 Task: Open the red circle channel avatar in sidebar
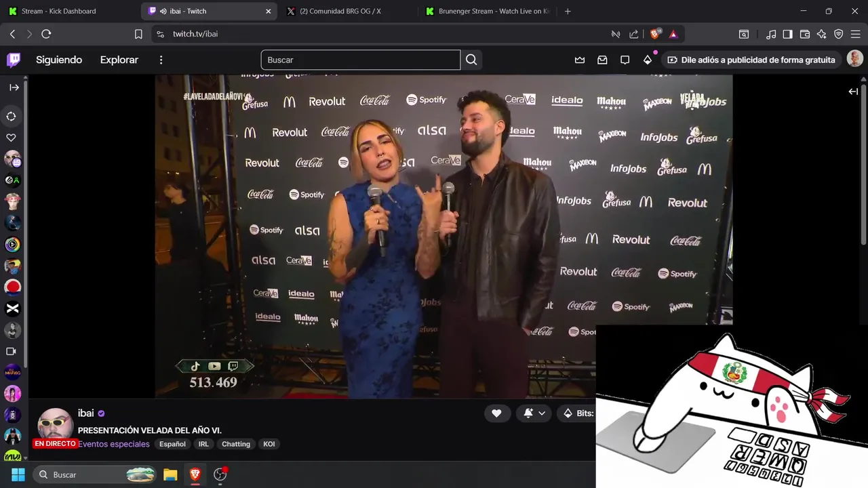click(12, 287)
